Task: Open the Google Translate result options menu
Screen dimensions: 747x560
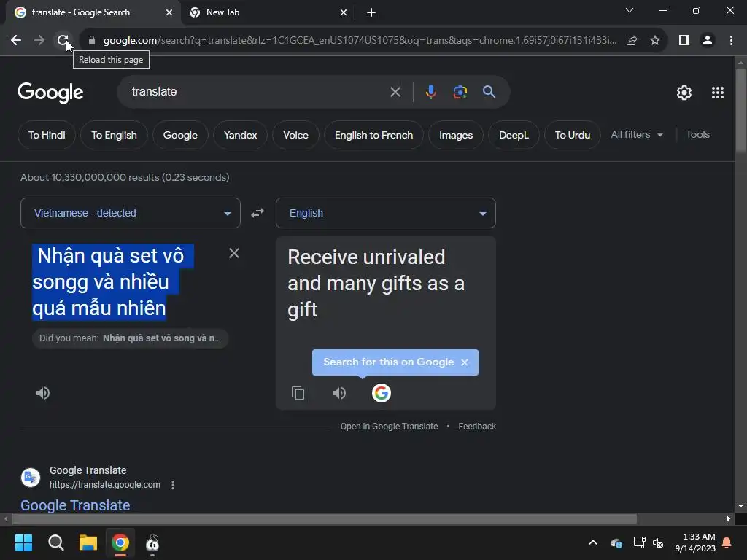Action: coord(172,485)
